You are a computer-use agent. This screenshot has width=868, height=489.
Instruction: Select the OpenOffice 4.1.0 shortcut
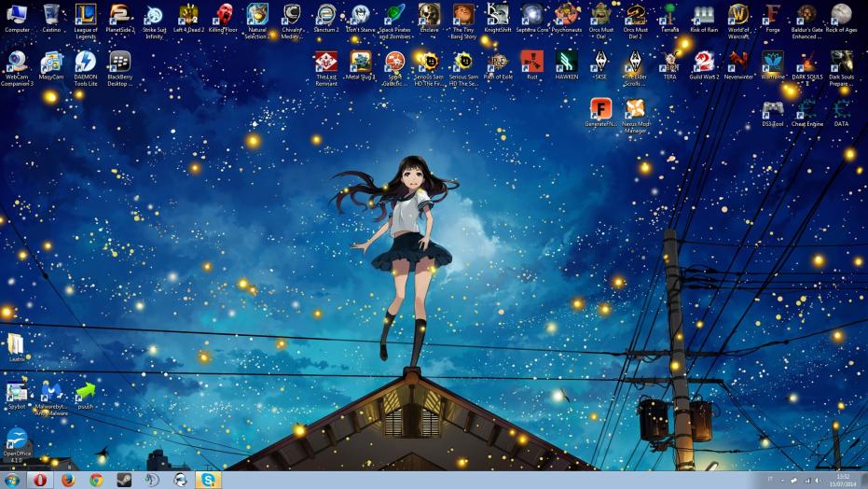17,445
